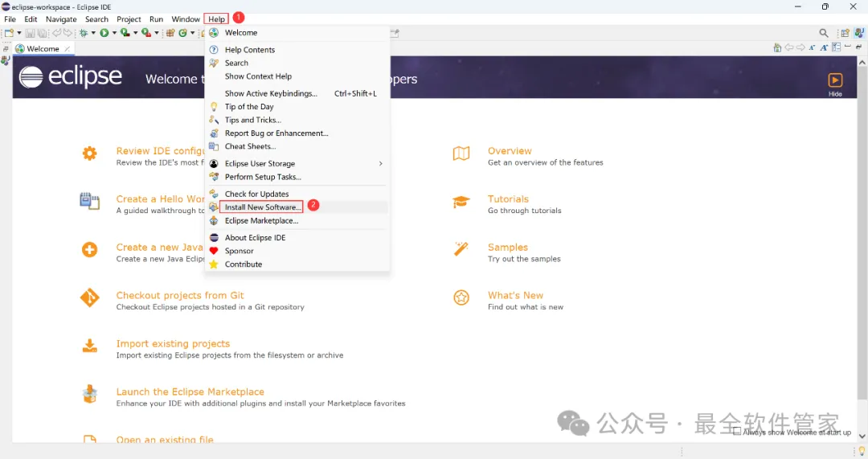Open the Project menu
This screenshot has width=868, height=459.
click(x=129, y=18)
